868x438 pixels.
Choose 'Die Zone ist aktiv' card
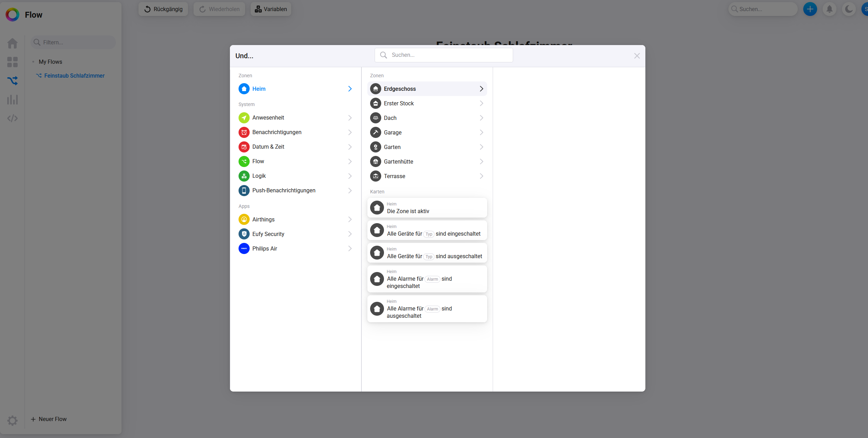[427, 208]
